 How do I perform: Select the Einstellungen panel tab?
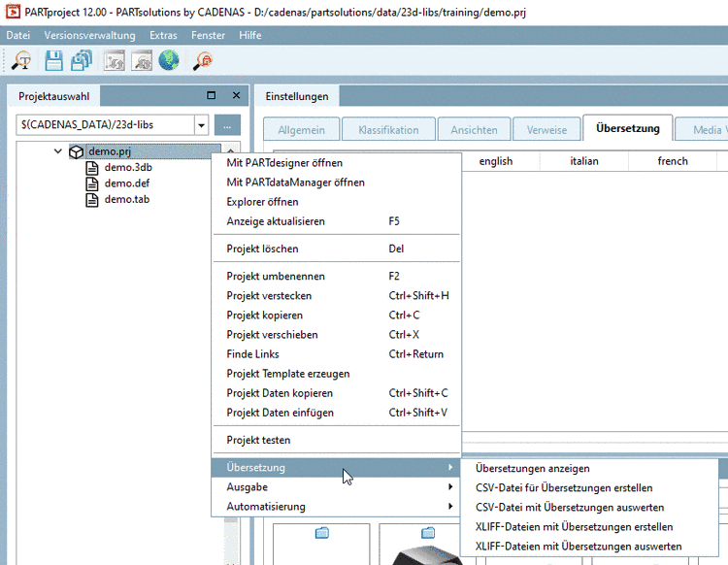(297, 96)
